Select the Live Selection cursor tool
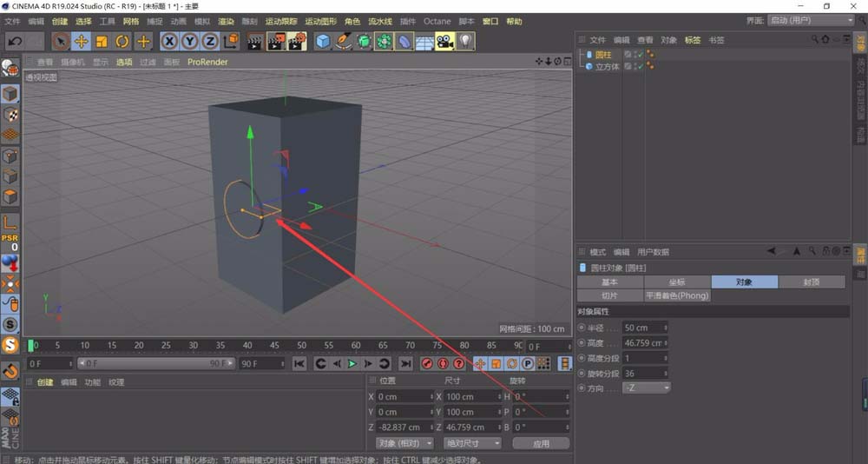868x464 pixels. point(61,42)
